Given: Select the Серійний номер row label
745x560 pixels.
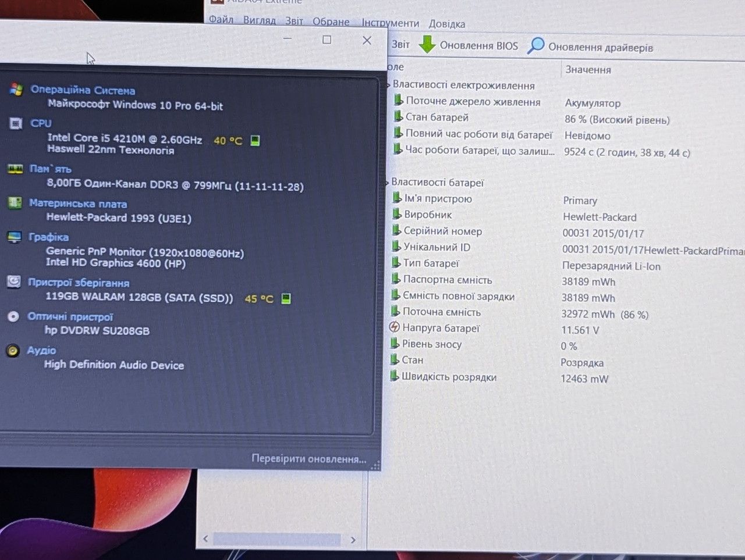Looking at the screenshot, I should click(x=443, y=231).
